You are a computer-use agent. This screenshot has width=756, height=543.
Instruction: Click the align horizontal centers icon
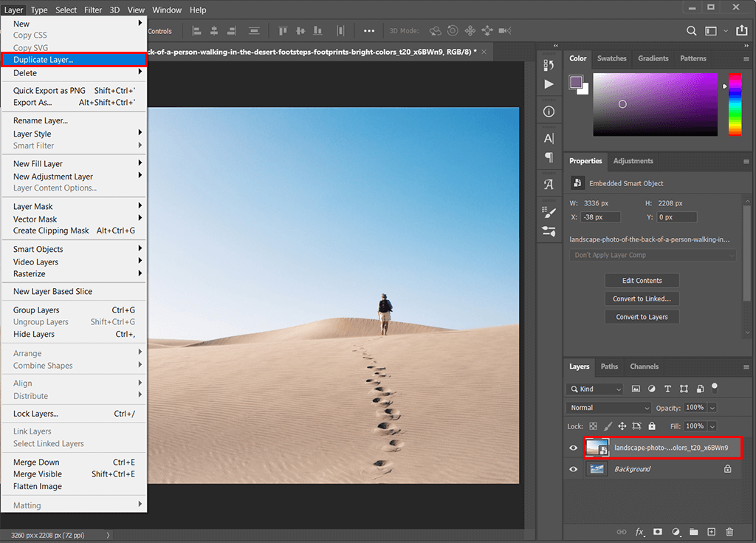[214, 31]
